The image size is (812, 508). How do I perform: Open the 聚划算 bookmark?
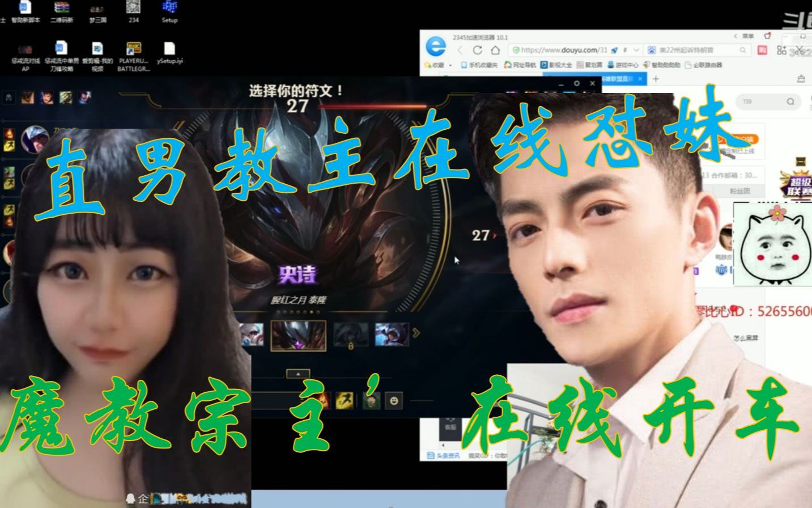[x=589, y=65]
